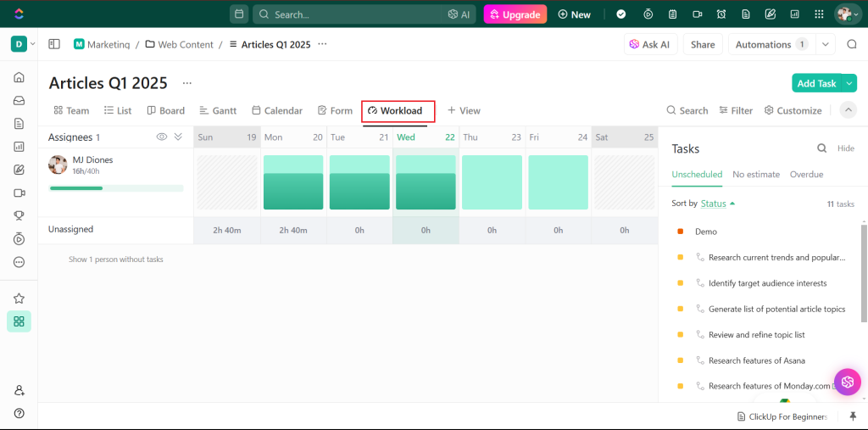Open the Inbox icon in left sidebar

[19, 101]
